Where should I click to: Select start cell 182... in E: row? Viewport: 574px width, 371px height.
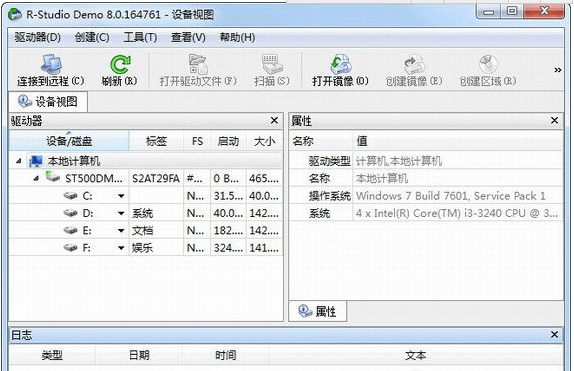228,231
